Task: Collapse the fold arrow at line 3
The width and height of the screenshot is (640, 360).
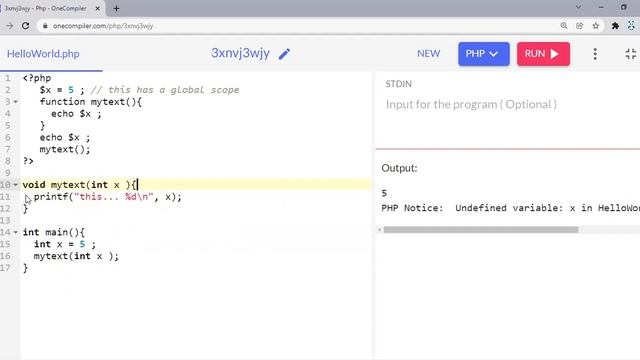Action: [16, 102]
